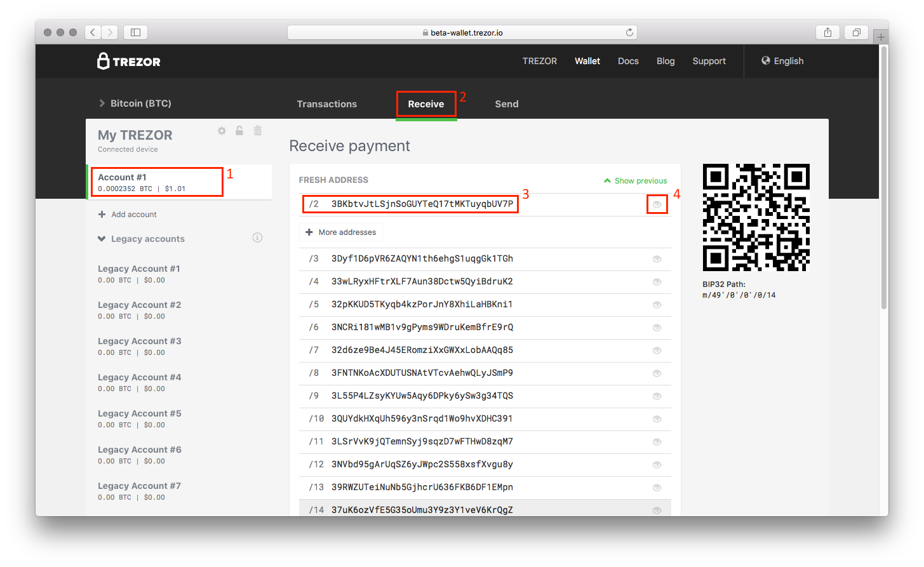Collapse the Legacy accounts section
Screen dimensions: 924x567
[141, 239]
